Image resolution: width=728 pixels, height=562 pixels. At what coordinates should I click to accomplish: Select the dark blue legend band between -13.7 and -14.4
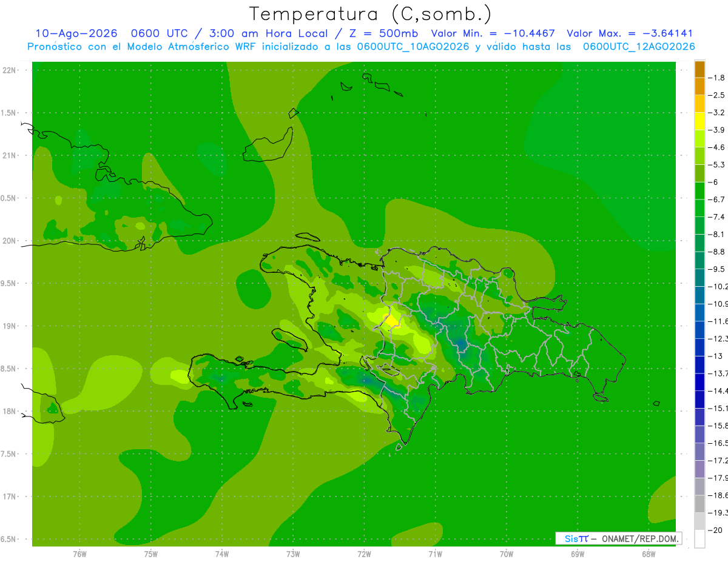699,382
